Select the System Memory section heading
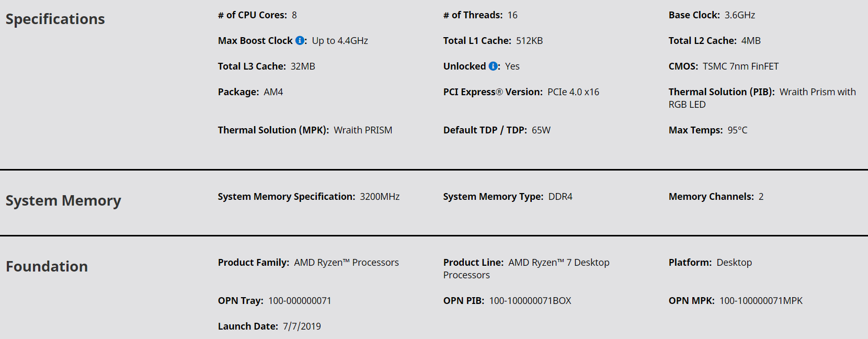Image resolution: width=868 pixels, height=339 pixels. coord(63,201)
